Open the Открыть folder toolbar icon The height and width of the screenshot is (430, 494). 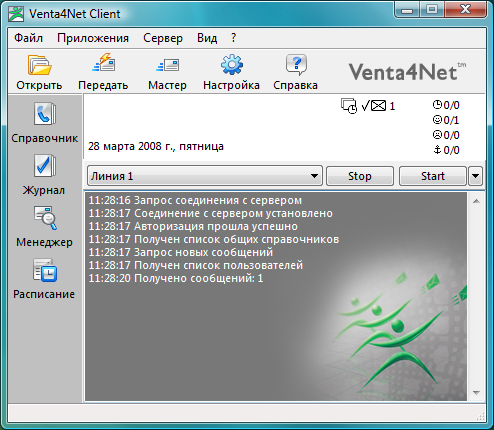[39, 65]
